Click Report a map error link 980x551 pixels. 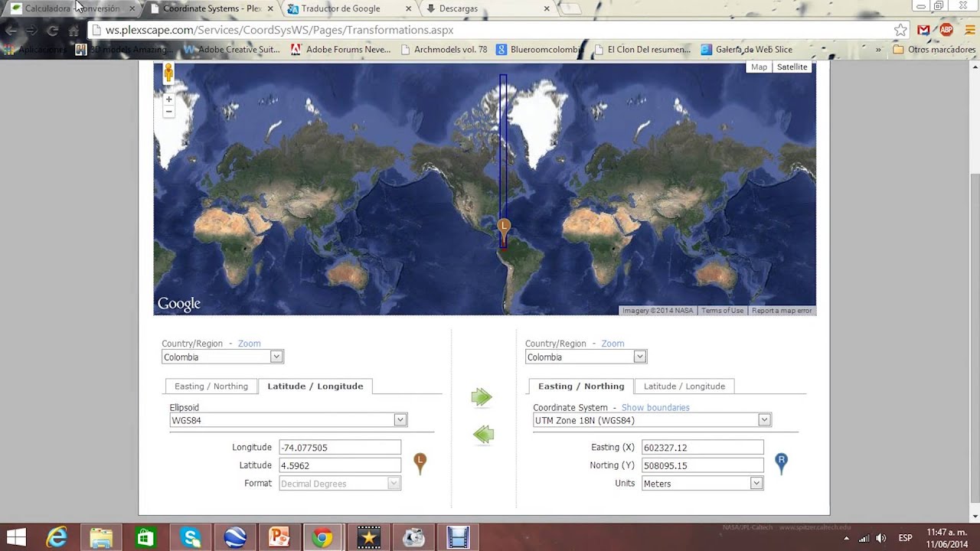(782, 311)
